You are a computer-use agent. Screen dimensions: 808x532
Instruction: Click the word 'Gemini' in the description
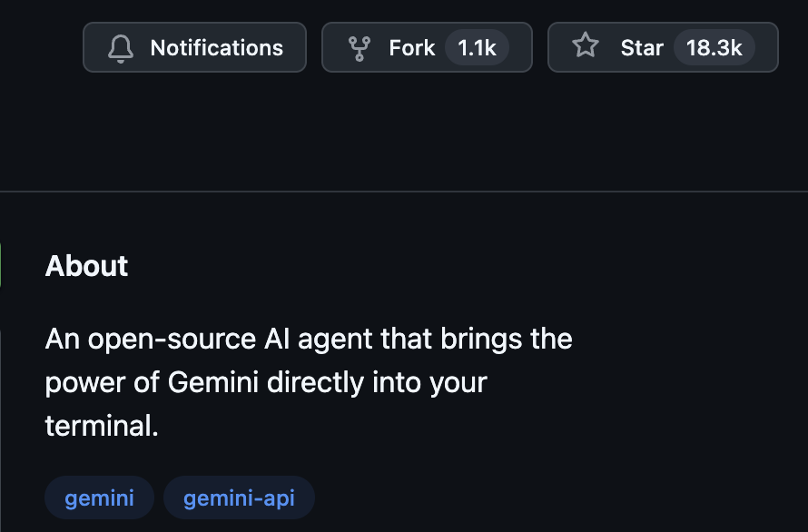tap(212, 382)
